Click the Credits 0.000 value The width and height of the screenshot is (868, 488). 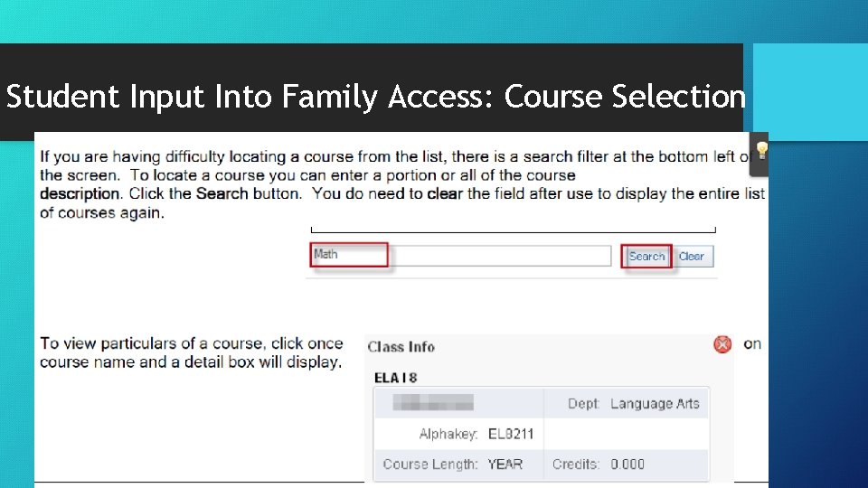(627, 465)
